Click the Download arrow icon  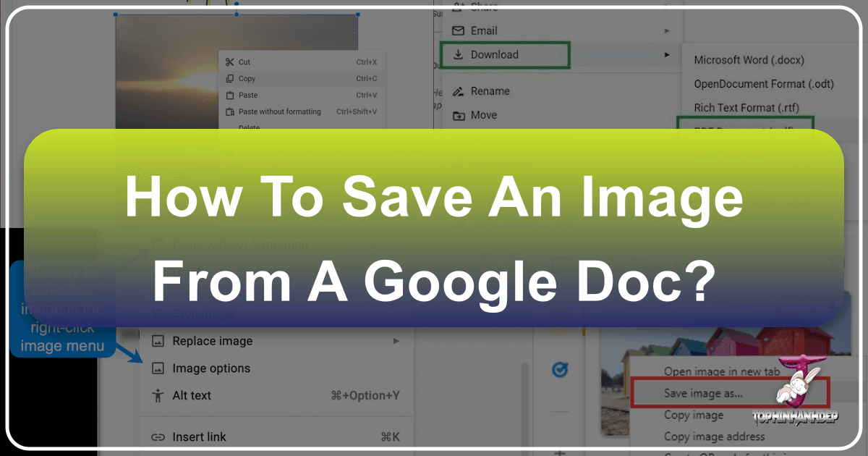click(x=457, y=55)
